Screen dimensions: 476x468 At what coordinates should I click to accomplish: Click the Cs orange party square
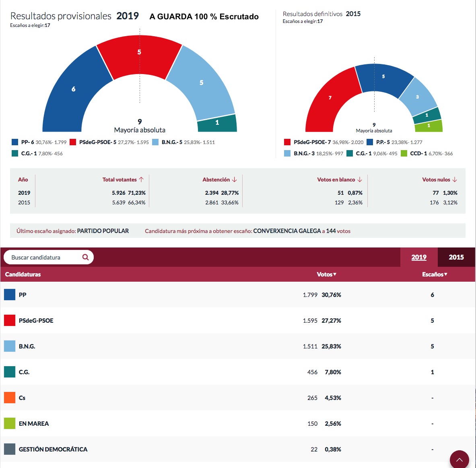coord(10,398)
